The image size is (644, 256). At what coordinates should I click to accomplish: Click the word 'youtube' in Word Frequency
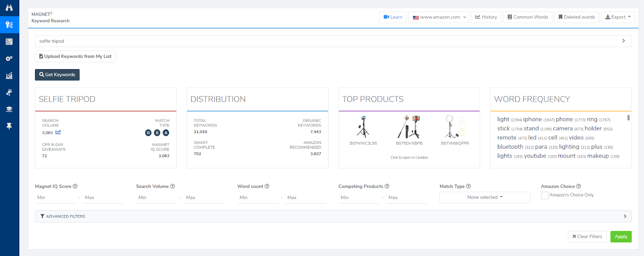(x=535, y=156)
